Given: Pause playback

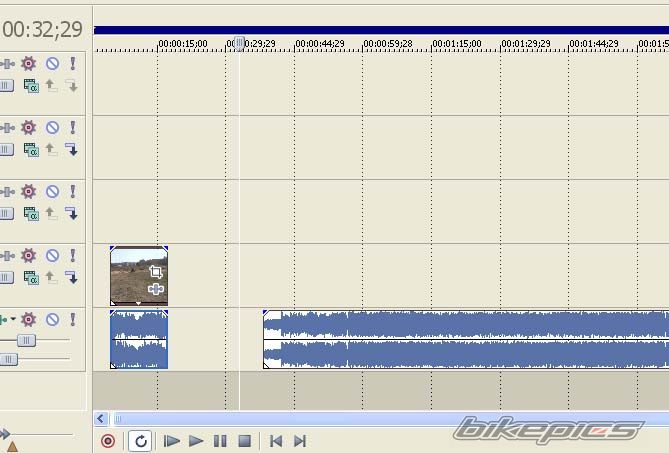Looking at the screenshot, I should pos(220,441).
